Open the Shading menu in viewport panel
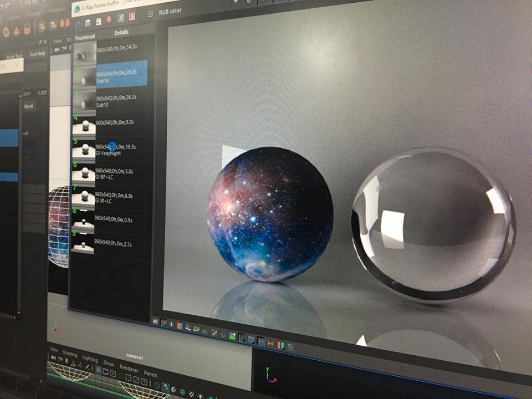The height and width of the screenshot is (399, 532). [x=70, y=354]
